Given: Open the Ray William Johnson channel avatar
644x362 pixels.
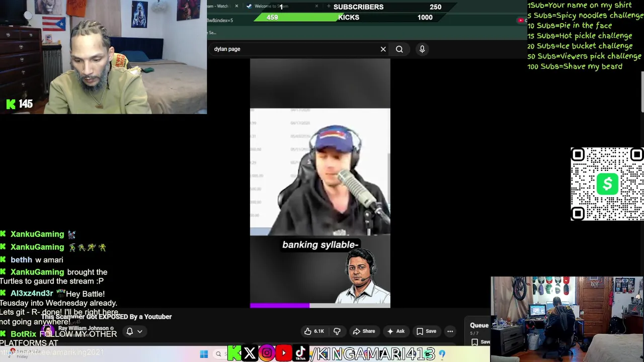Looking at the screenshot, I should tap(48, 331).
